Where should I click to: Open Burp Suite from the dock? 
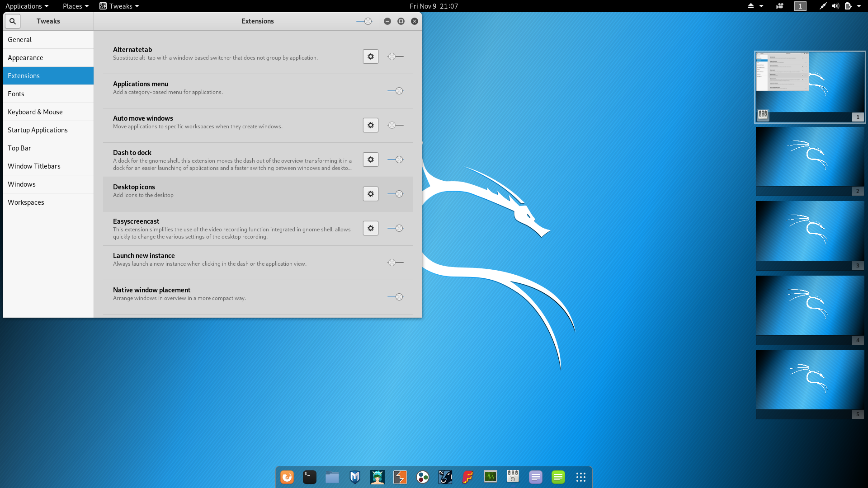pyautogui.click(x=400, y=477)
